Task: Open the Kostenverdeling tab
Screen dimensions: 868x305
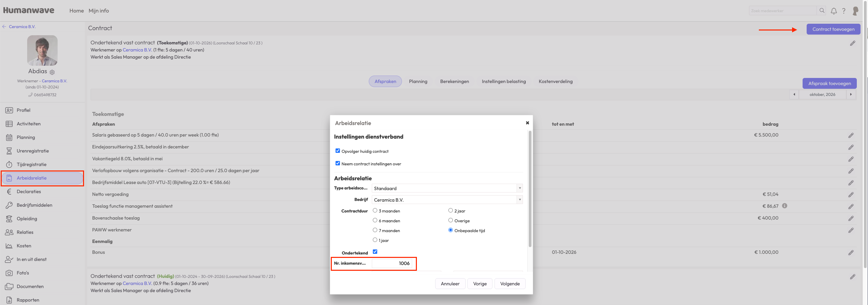Action: [x=556, y=81]
